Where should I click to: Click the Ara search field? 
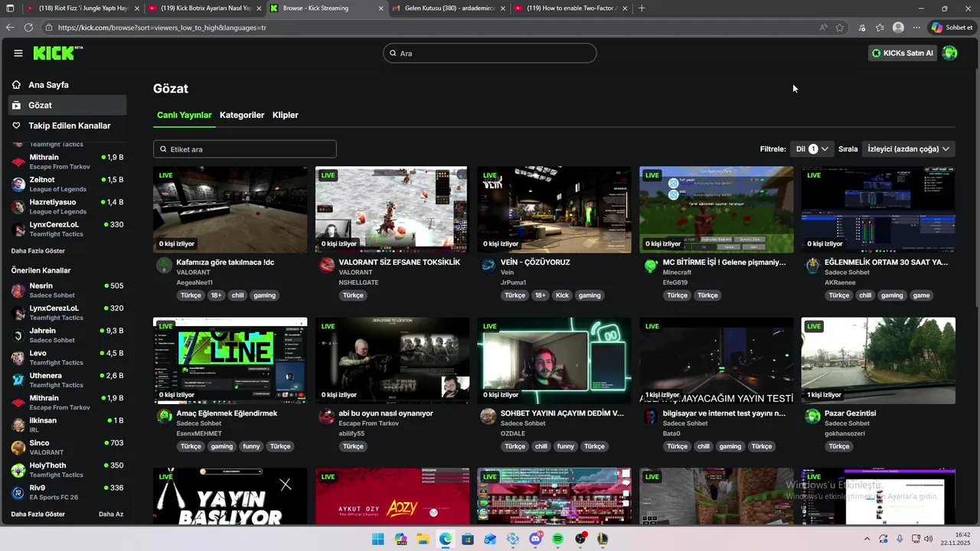[490, 53]
